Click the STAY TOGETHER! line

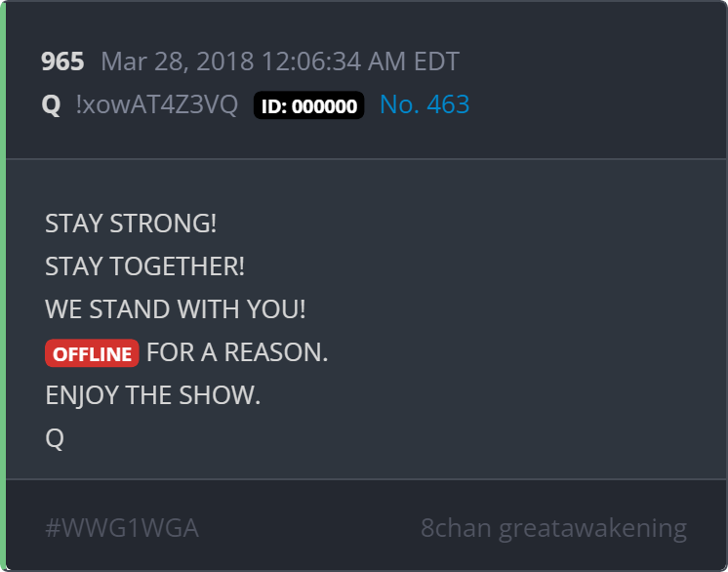(x=144, y=266)
